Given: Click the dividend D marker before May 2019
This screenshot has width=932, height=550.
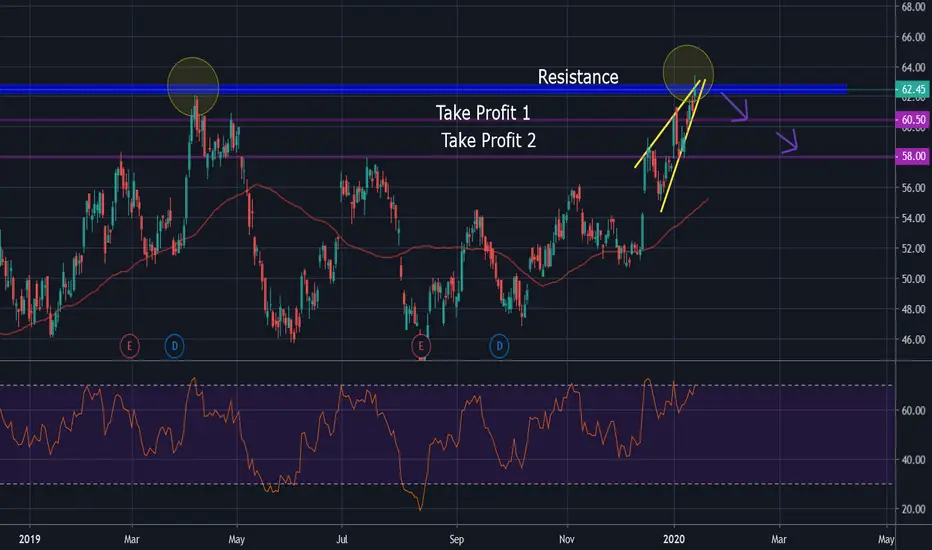Looking at the screenshot, I should pyautogui.click(x=174, y=346).
